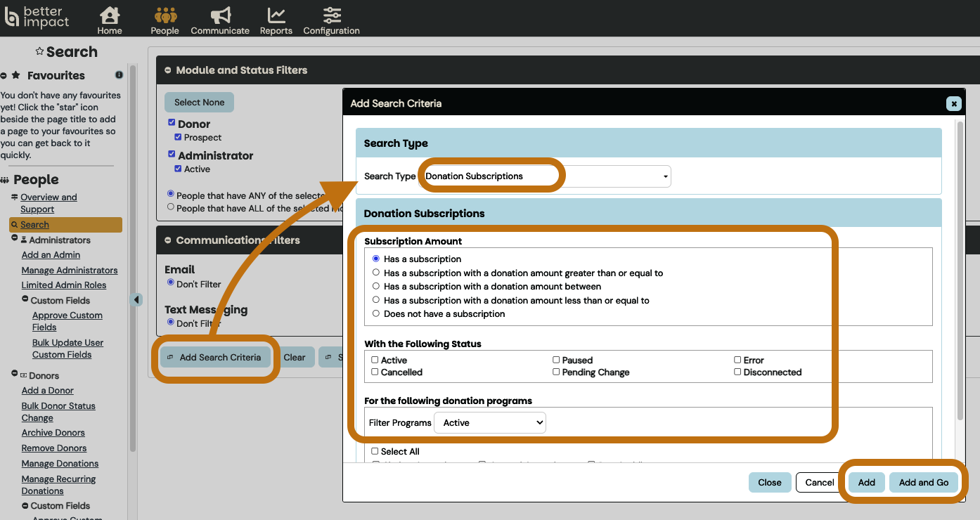Open the Add a Donor sidebar link
This screenshot has height=520, width=980.
(47, 391)
